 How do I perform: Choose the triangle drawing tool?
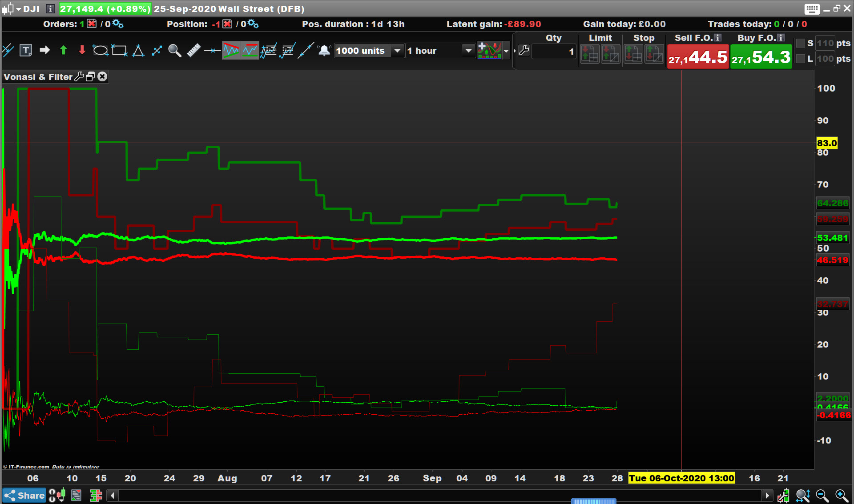(x=138, y=51)
